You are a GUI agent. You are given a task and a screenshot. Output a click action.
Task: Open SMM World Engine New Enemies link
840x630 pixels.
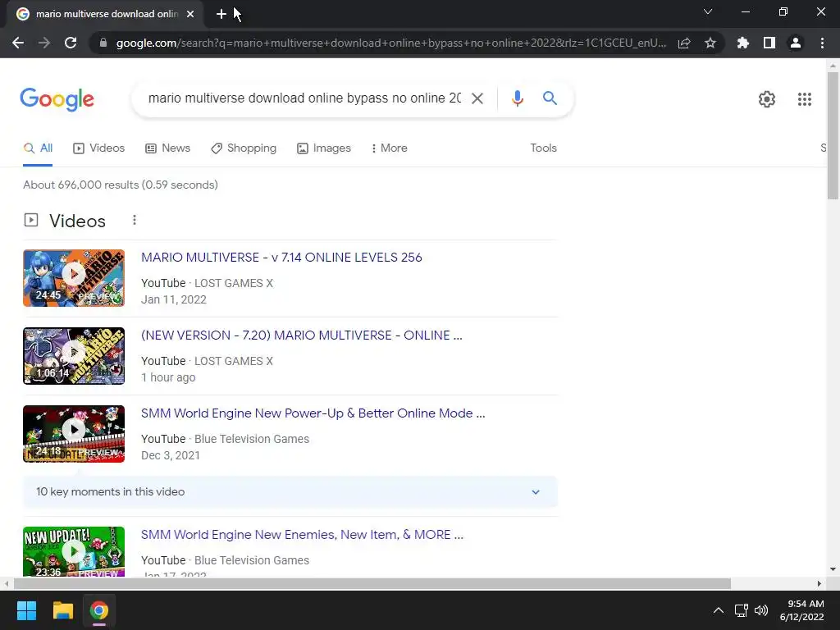click(302, 535)
